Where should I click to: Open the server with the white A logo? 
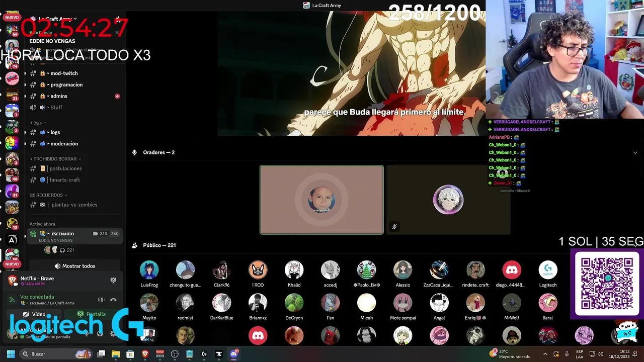tap(12, 240)
